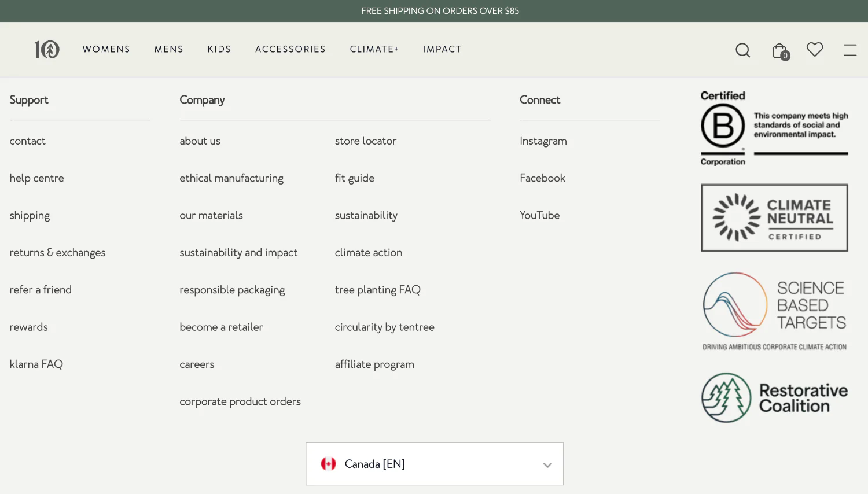Image resolution: width=868 pixels, height=494 pixels.
Task: Open the search icon
Action: click(743, 50)
